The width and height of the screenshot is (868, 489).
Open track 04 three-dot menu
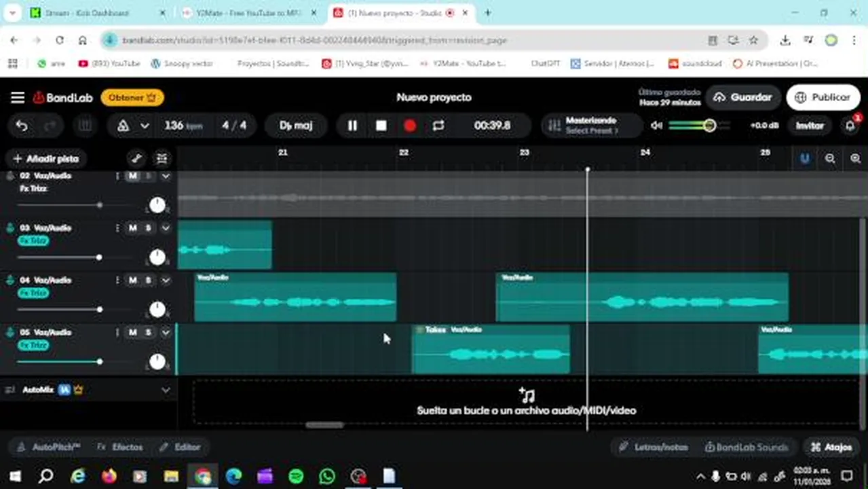[x=117, y=280]
